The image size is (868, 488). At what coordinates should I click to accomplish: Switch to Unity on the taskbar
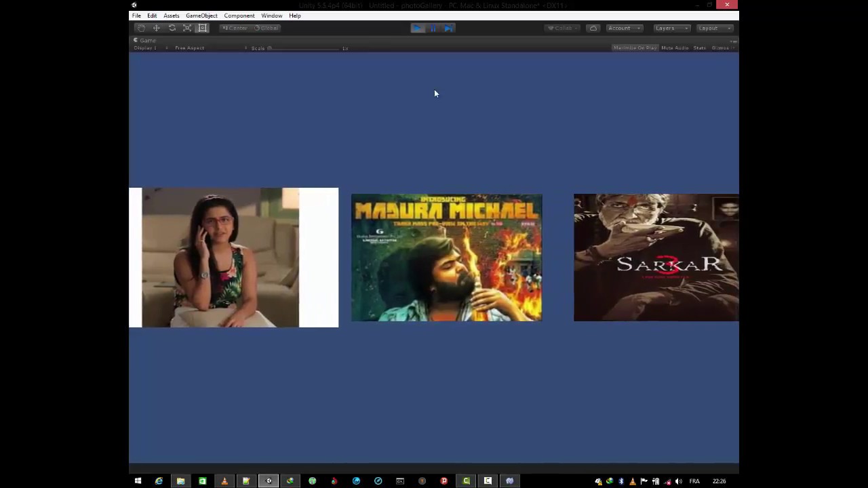269,481
